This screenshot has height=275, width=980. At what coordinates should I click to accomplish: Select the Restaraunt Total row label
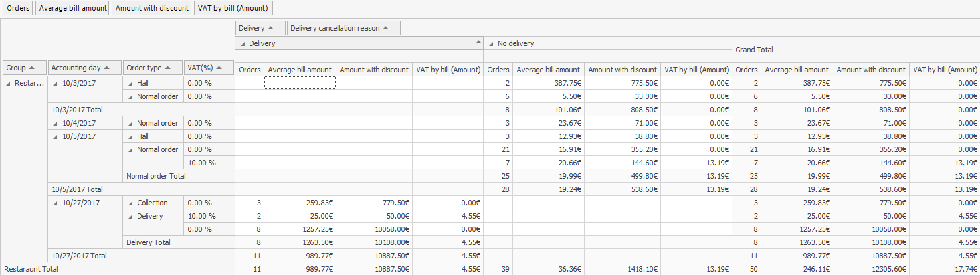click(x=31, y=269)
